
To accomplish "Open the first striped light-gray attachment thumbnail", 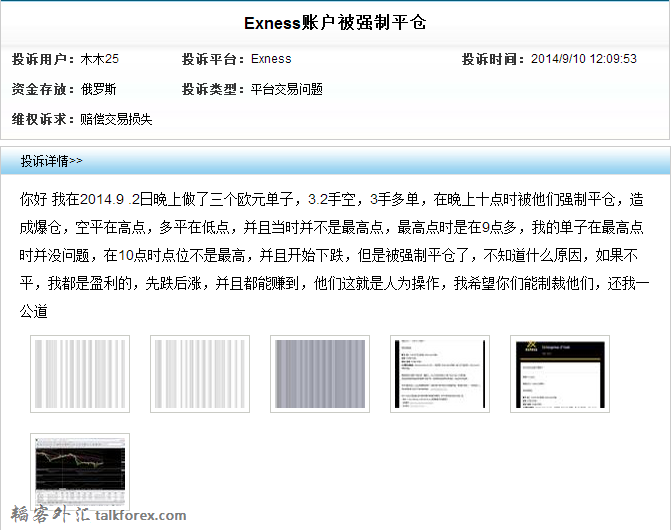I will tap(80, 374).
